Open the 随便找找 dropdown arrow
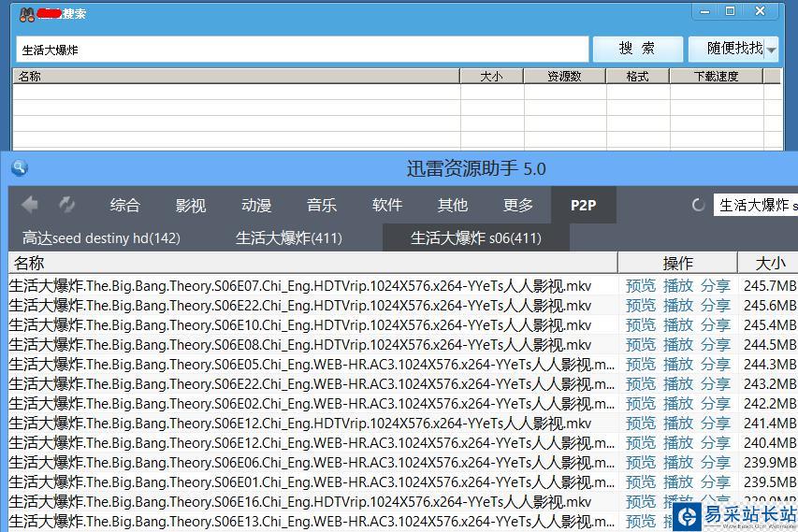 (x=771, y=50)
